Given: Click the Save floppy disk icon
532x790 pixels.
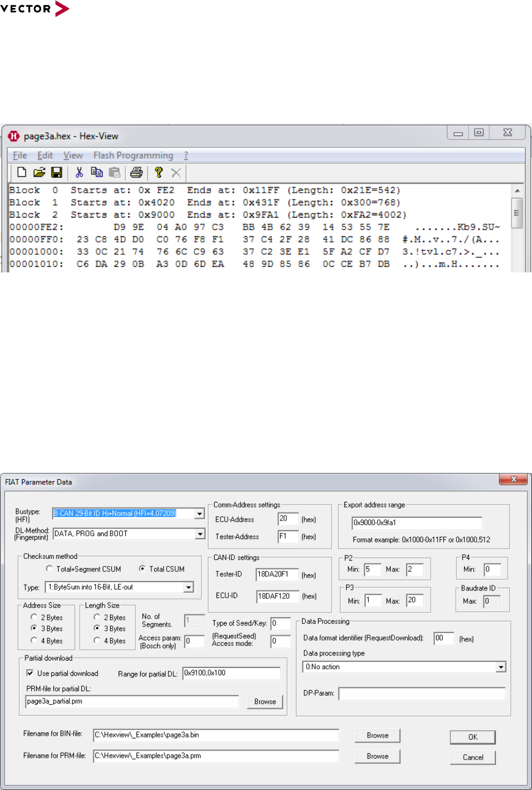Looking at the screenshot, I should coord(56,172).
